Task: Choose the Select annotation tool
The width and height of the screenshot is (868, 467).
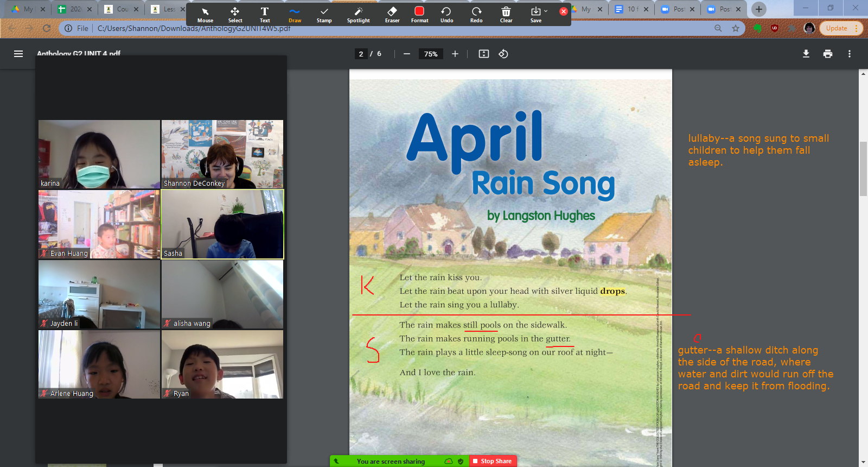Action: click(x=235, y=15)
